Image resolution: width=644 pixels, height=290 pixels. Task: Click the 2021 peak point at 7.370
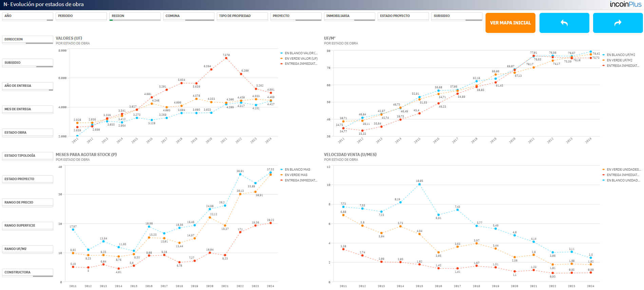226,58
